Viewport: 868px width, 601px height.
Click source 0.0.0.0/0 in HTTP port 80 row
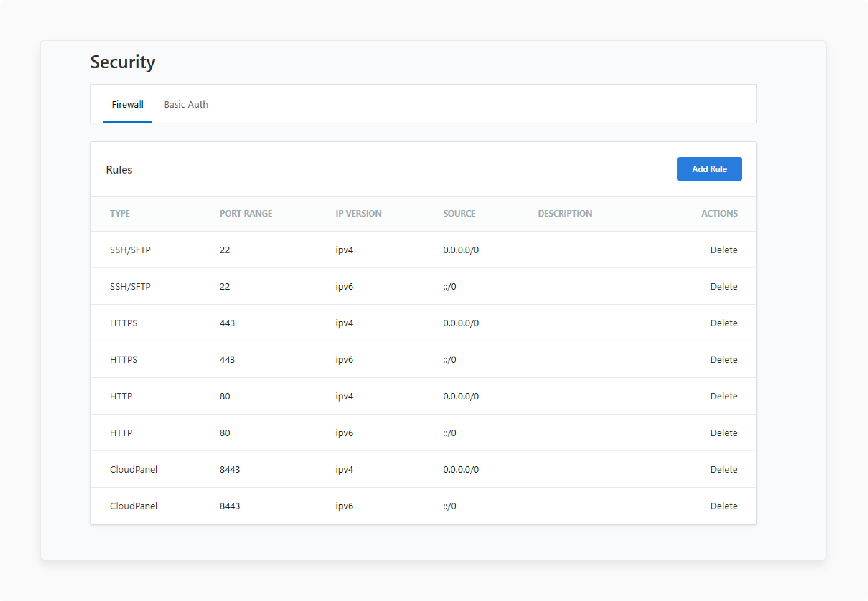(461, 396)
